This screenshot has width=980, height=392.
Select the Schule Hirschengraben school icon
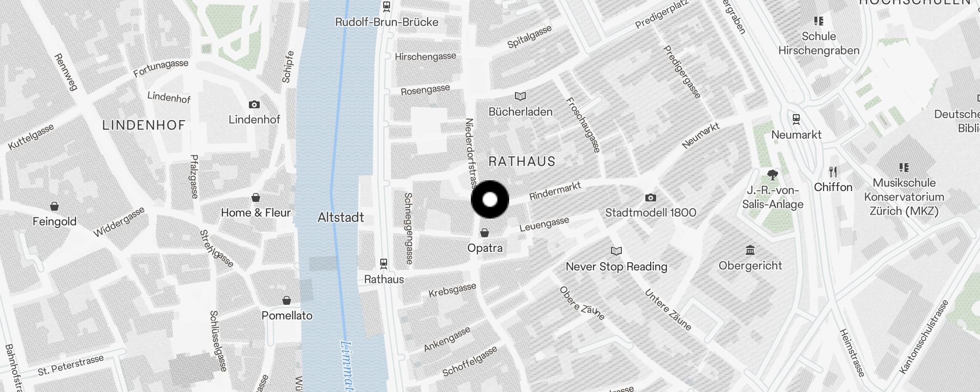point(819,21)
